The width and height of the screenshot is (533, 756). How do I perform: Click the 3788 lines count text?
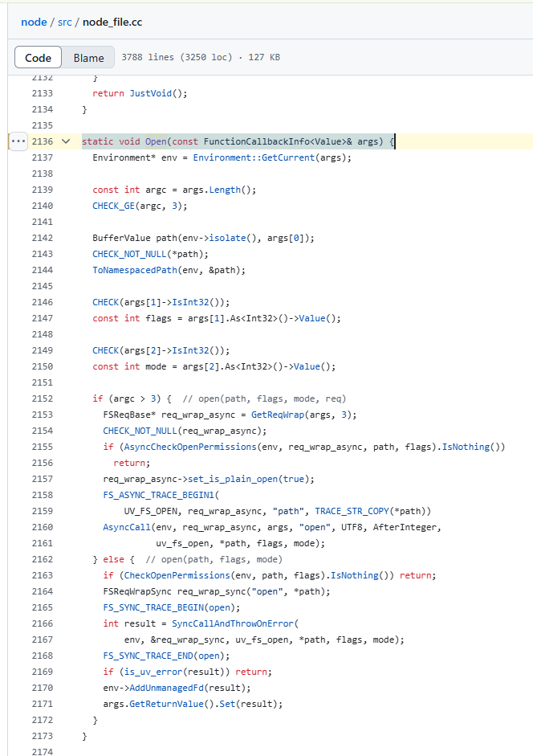pos(148,57)
